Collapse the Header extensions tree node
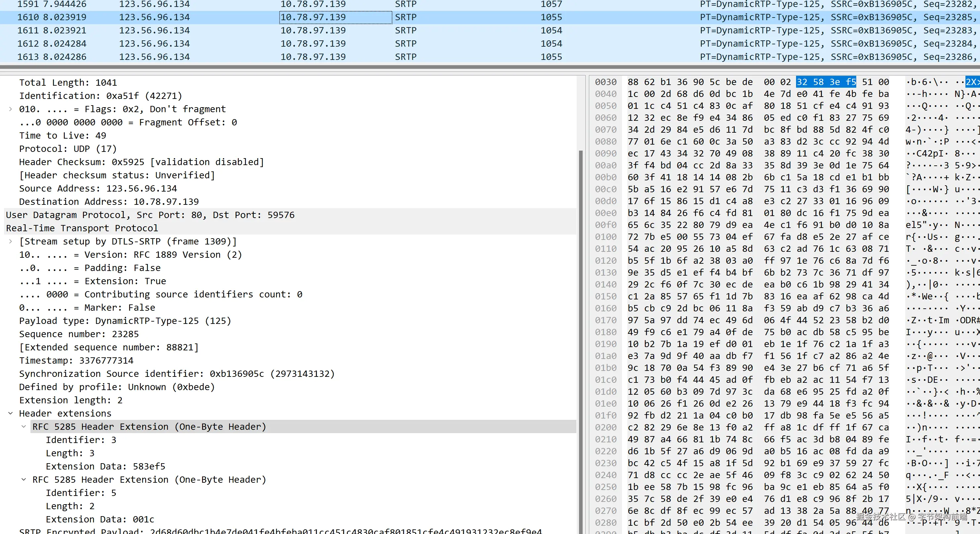The width and height of the screenshot is (980, 534). pos(10,414)
